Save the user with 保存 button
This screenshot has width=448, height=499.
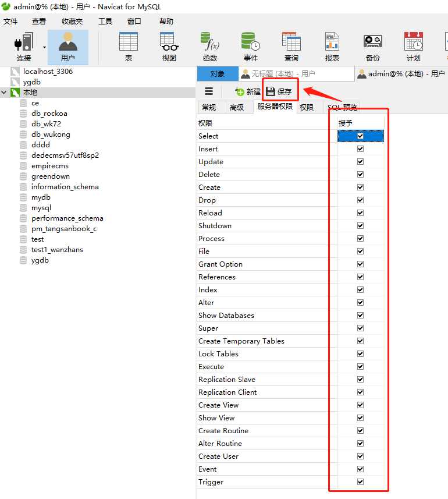point(279,91)
